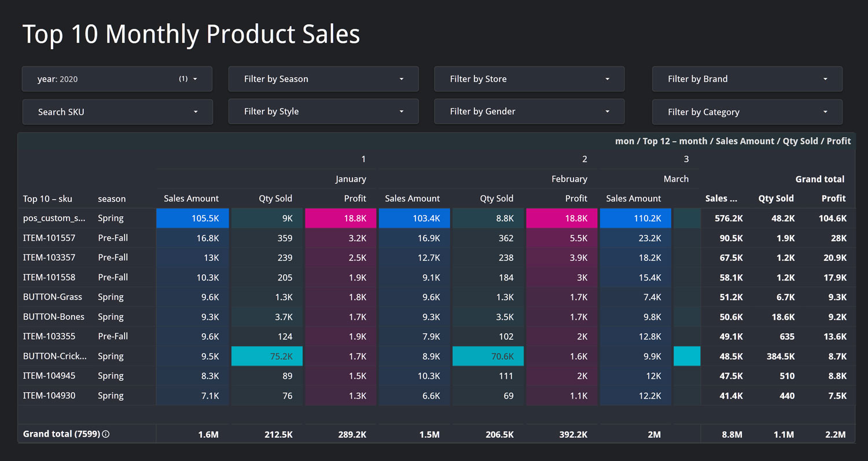The width and height of the screenshot is (868, 461).
Task: Click the season column header
Action: [112, 198]
